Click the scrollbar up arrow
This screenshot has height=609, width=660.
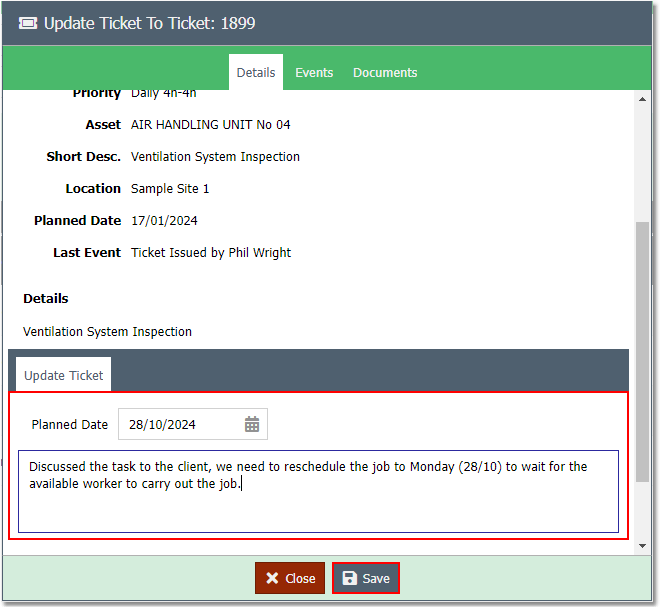[x=642, y=99]
